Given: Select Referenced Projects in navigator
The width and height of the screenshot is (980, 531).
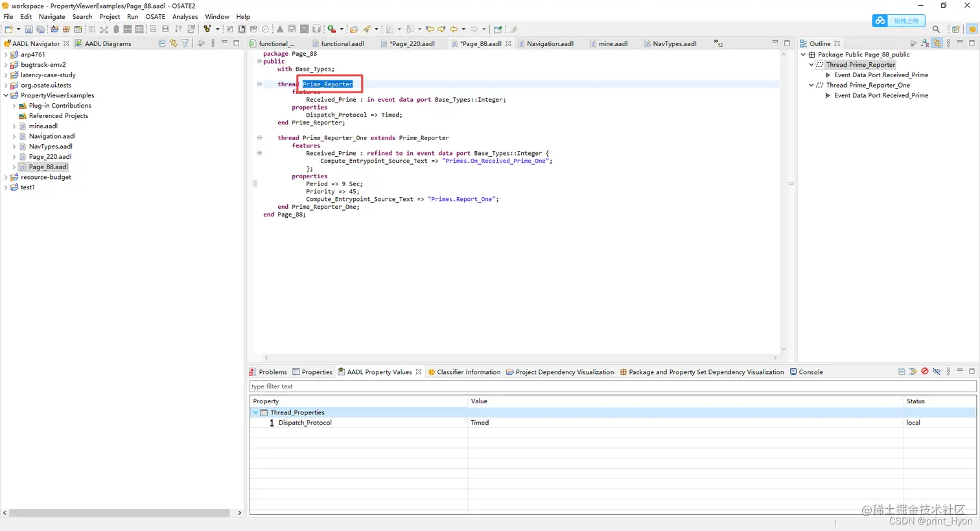Looking at the screenshot, I should coord(58,115).
